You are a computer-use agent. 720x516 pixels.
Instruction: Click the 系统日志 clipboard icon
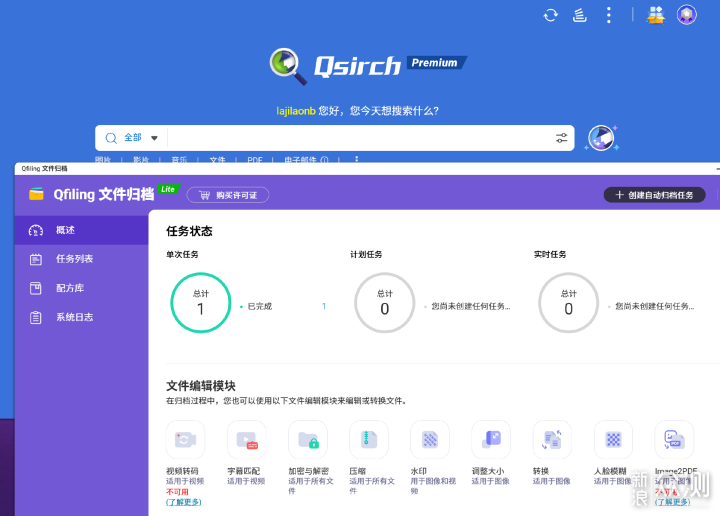tap(36, 318)
